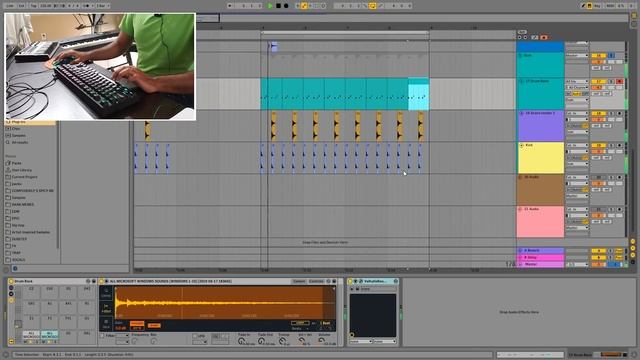Screen dimensions: 640x360
Task: Arm the 21 Audio track
Action: coord(619,209)
